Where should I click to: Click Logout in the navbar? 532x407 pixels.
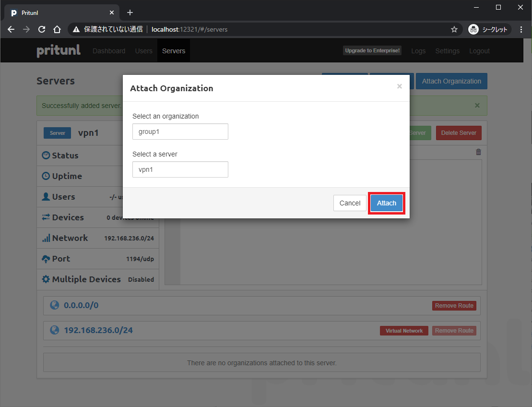pos(479,51)
